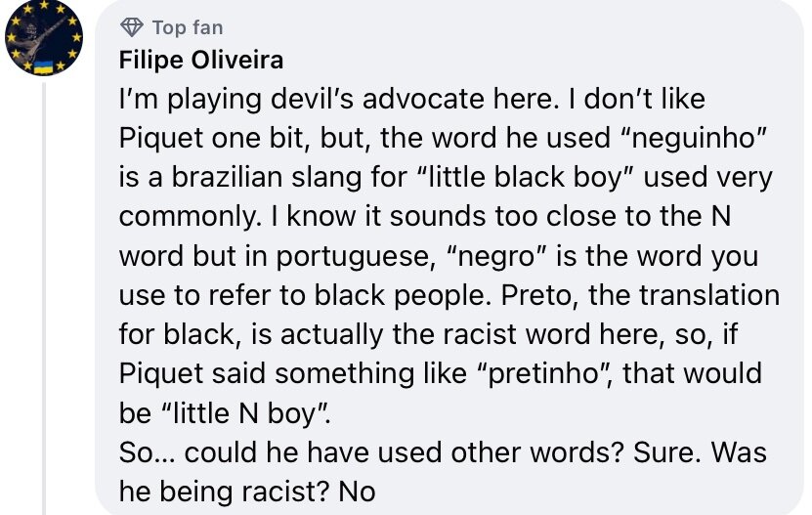Click the vertical reply thread line
Screen dimensions: 812x515
pyautogui.click(x=44, y=298)
